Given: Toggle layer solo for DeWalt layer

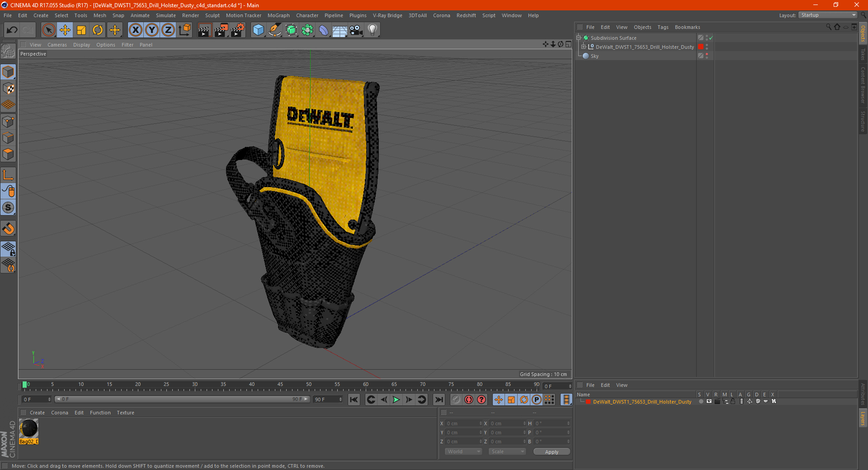Looking at the screenshot, I should click(x=701, y=401).
